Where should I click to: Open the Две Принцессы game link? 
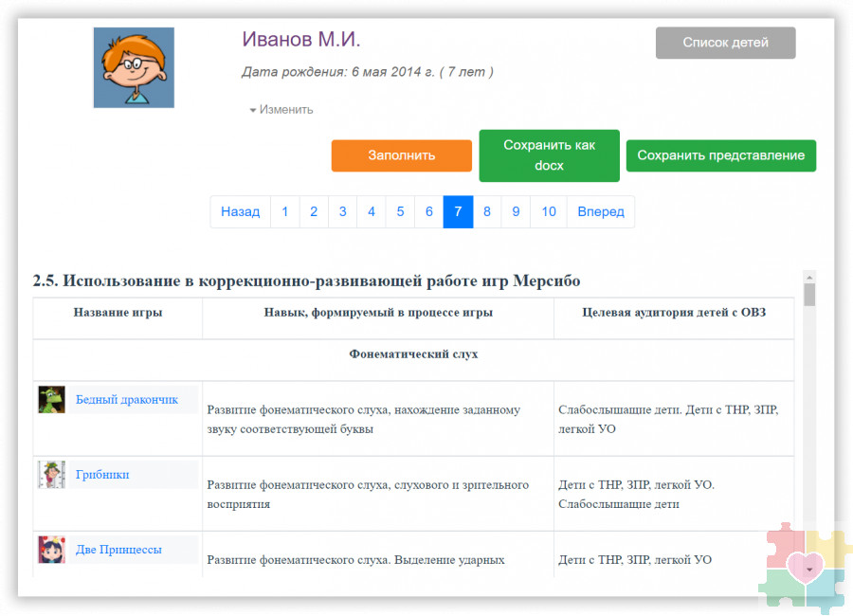click(118, 550)
